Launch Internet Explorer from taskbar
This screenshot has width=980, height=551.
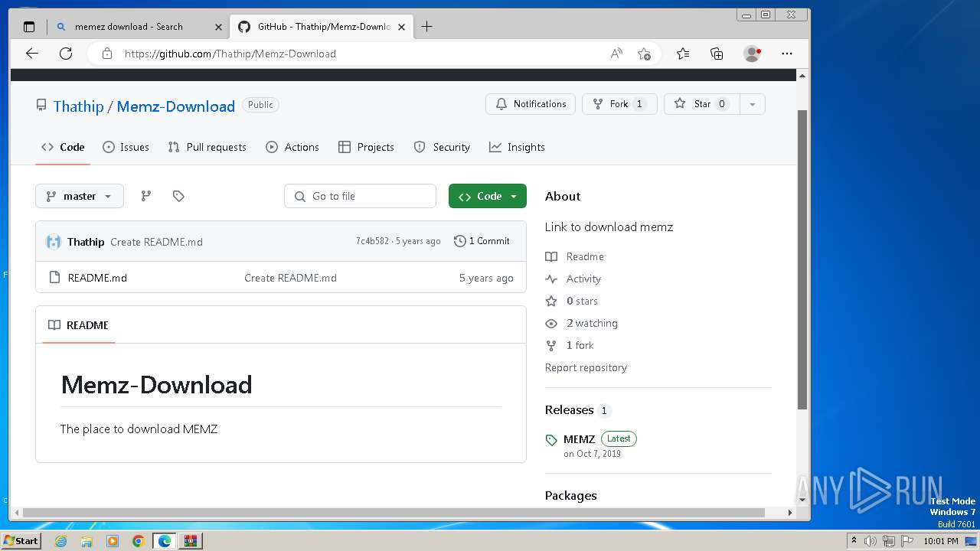(61, 541)
